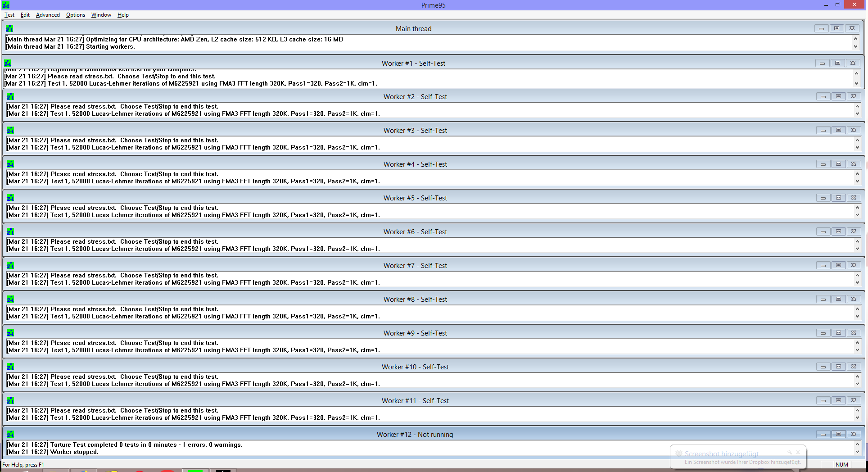Screen dimensions: 868x472
Task: Click the Worker #12 window icon
Action: (x=10, y=434)
